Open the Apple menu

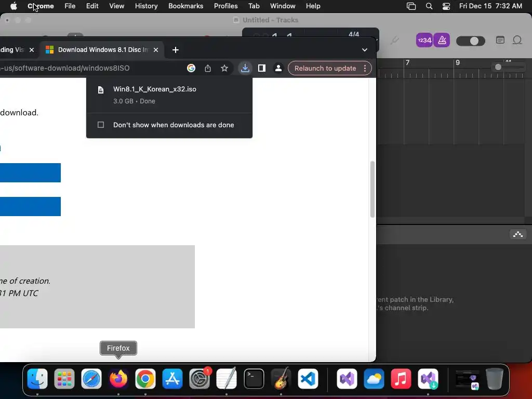(x=14, y=6)
